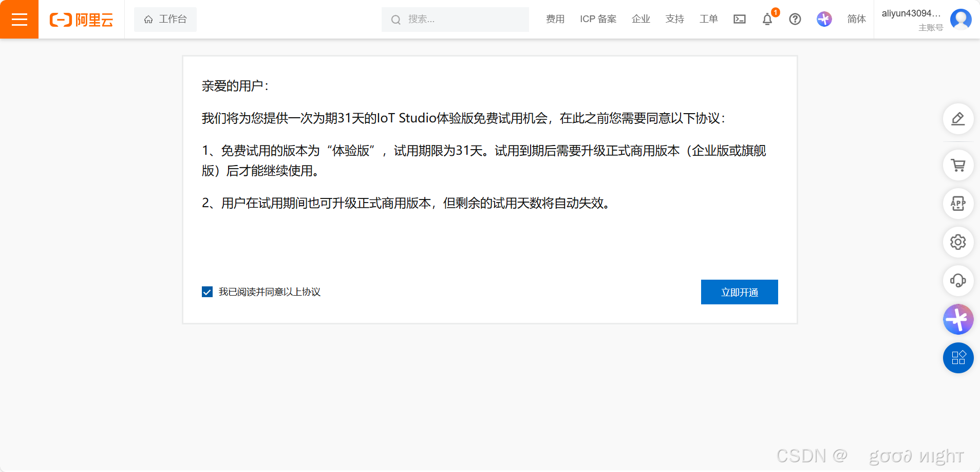
Task: Focus the 搜索 search box
Action: (x=455, y=20)
